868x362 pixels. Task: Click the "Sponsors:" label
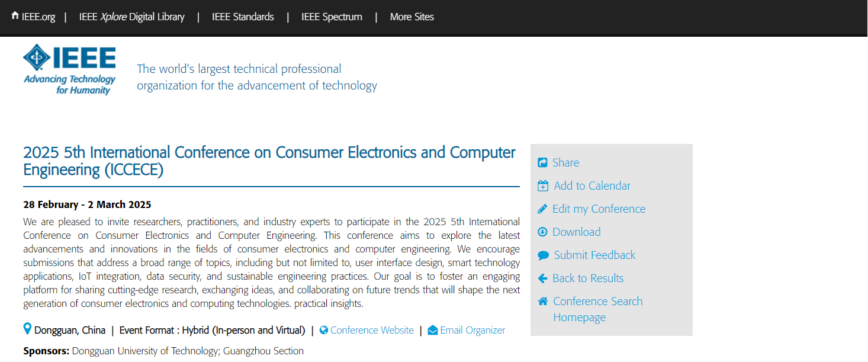(x=46, y=351)
